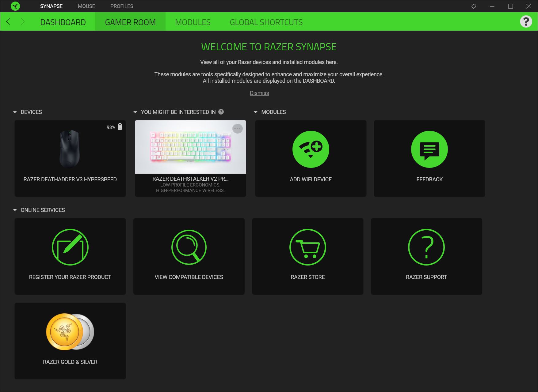Image resolution: width=538 pixels, height=392 pixels.
Task: Dismiss the welcome message
Action: point(259,93)
